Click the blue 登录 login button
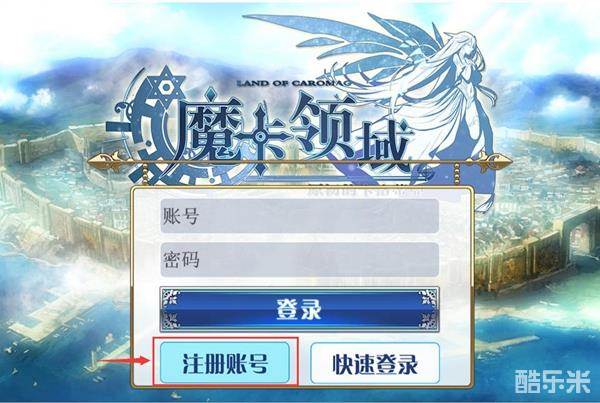600x403 pixels. point(299,309)
